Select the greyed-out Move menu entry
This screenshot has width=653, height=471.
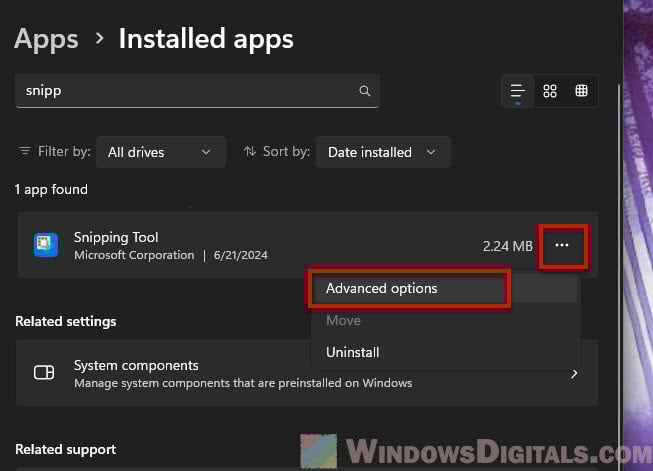tap(444, 320)
